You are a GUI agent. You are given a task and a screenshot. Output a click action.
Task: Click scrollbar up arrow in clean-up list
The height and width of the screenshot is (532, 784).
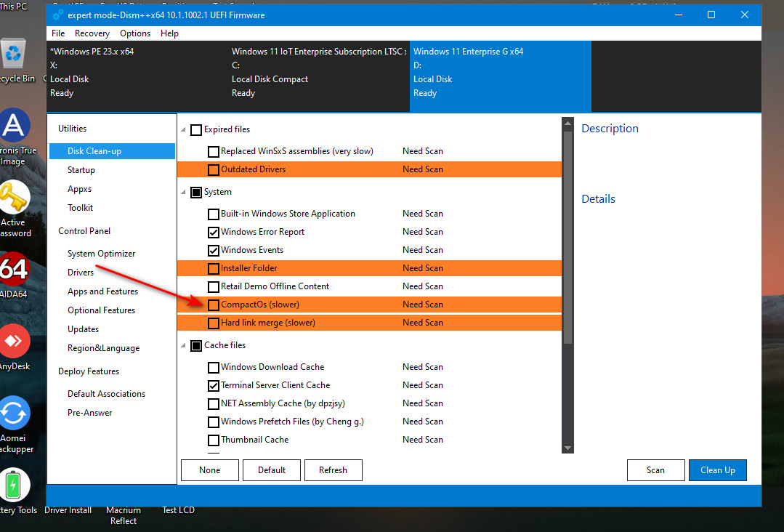click(x=567, y=123)
